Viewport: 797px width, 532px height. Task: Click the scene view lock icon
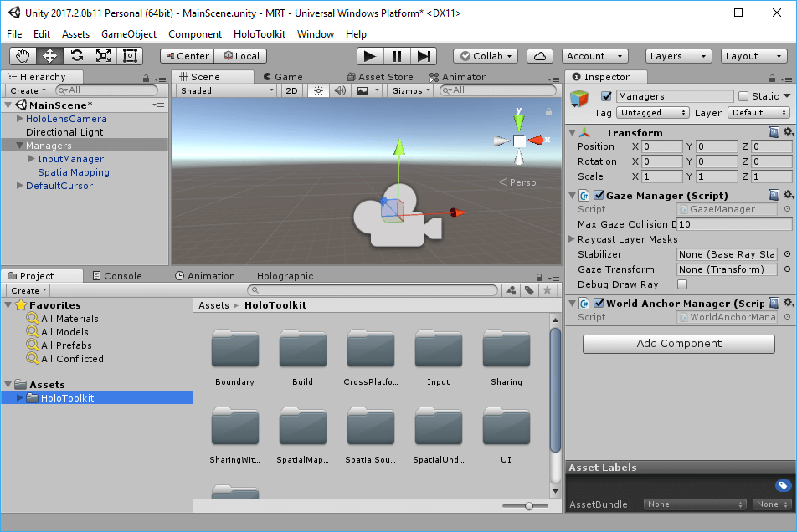pyautogui.click(x=548, y=112)
